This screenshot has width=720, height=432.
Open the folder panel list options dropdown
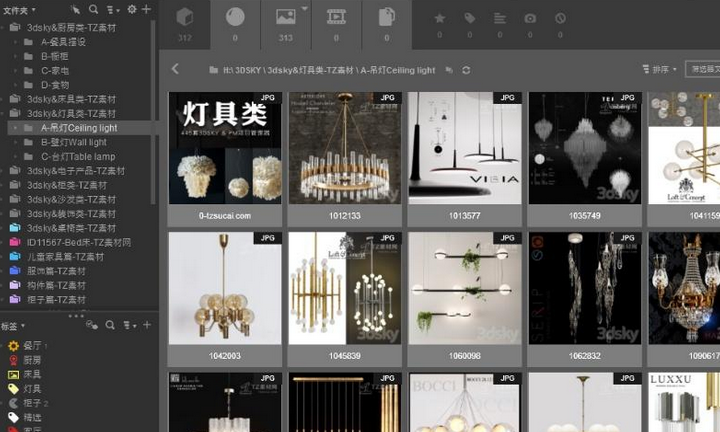(x=112, y=9)
